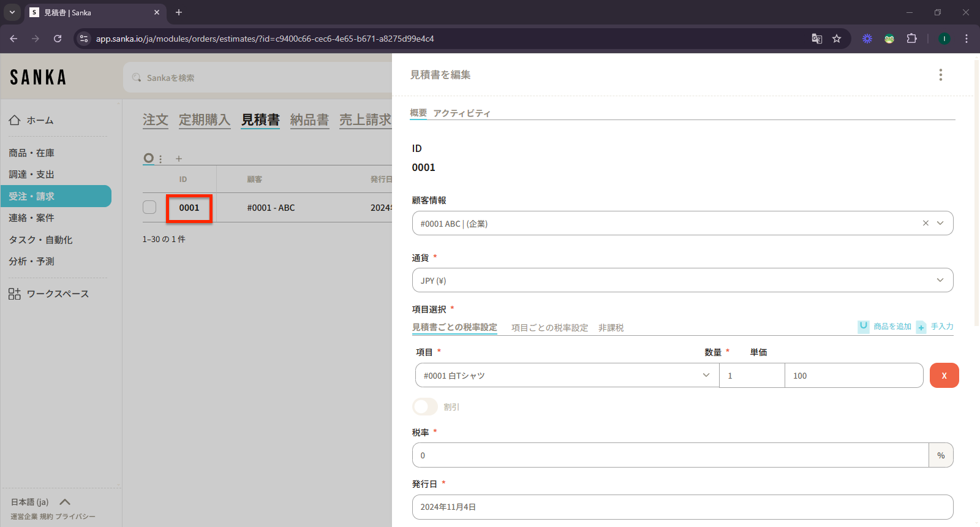Check the checkbox for estimate row 0001

[x=149, y=208]
